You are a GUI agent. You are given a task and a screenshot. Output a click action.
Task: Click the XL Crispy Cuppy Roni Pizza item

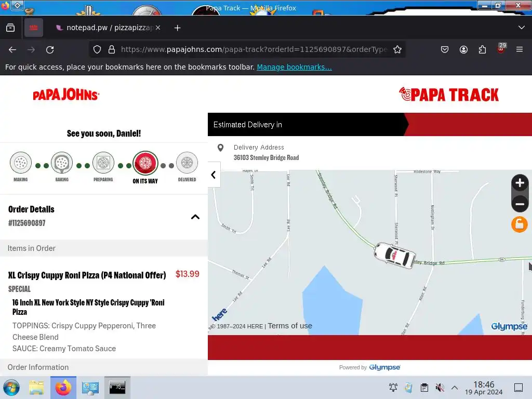(87, 275)
